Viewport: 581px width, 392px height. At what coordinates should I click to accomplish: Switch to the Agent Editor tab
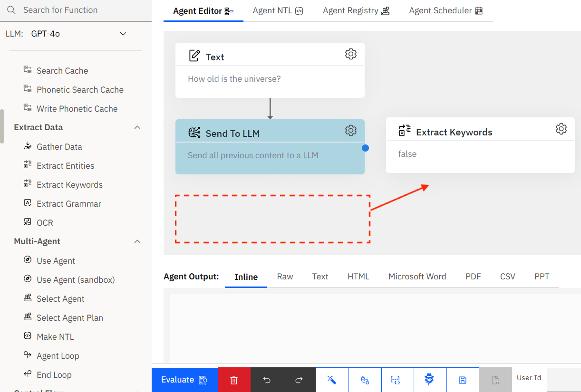tap(203, 11)
